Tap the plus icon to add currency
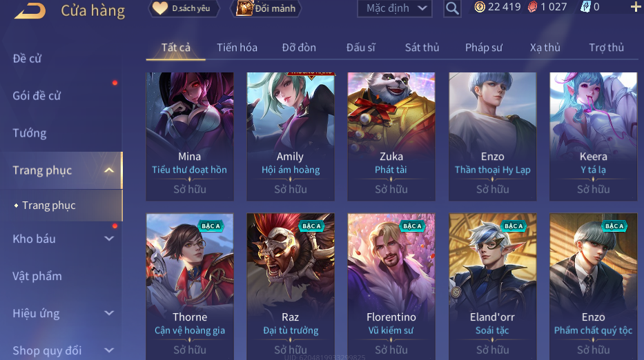The image size is (644, 360). pos(636,7)
